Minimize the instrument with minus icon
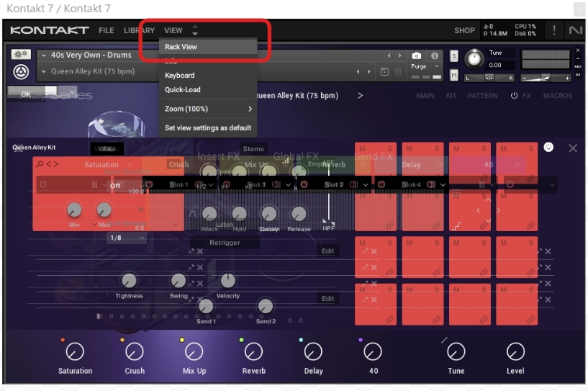588x391 pixels. (578, 58)
